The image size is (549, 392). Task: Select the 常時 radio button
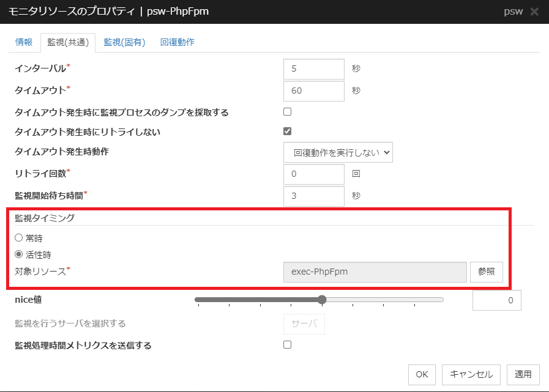coord(19,238)
